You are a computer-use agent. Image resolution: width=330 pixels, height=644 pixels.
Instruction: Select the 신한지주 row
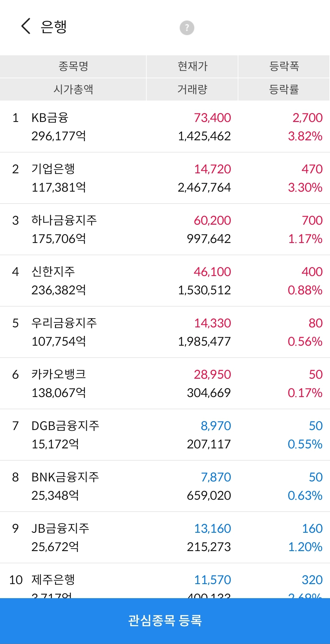(165, 281)
